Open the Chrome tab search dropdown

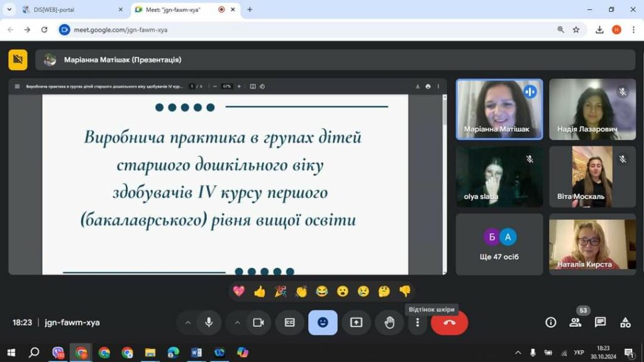(9, 9)
